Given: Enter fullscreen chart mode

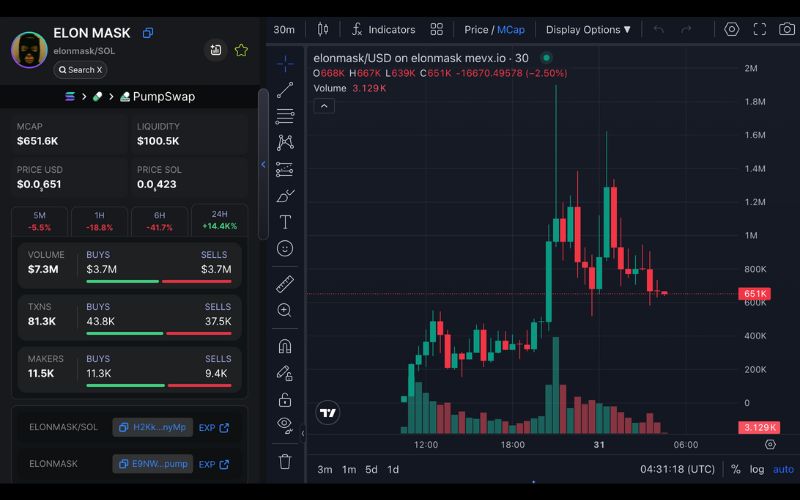Looking at the screenshot, I should [x=760, y=30].
